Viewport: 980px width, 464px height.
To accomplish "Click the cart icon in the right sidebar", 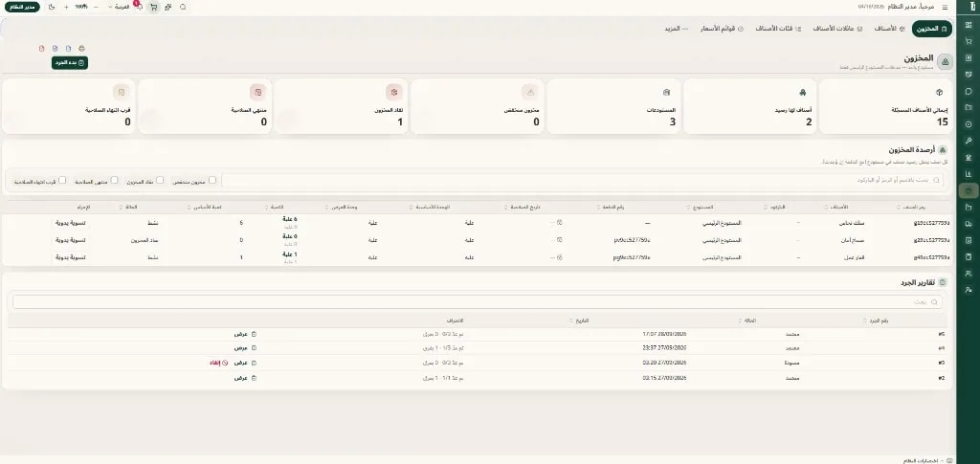I will [x=969, y=41].
